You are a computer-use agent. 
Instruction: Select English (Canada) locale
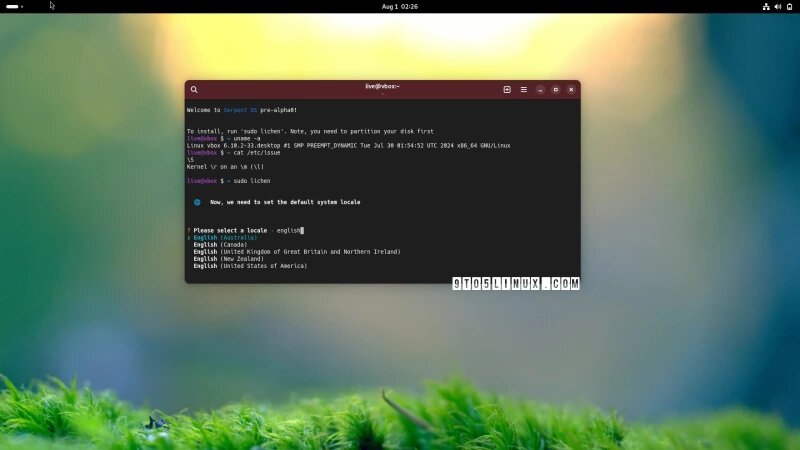coord(220,244)
